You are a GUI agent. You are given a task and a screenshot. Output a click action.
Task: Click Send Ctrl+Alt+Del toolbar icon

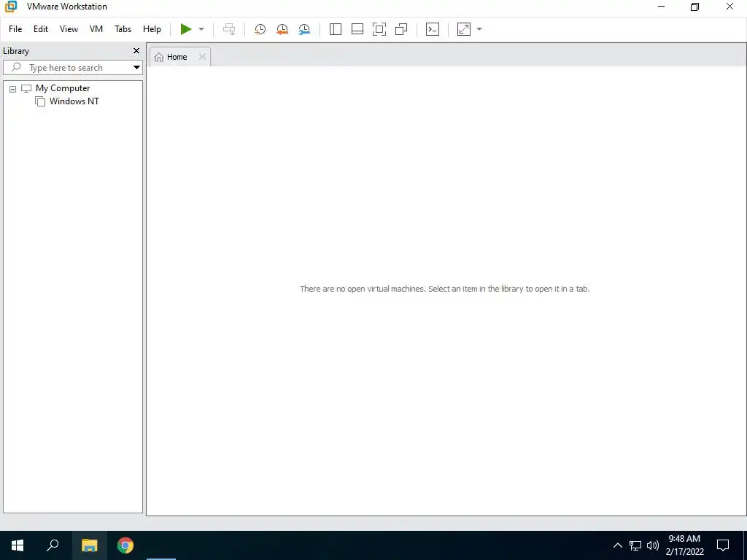(229, 29)
